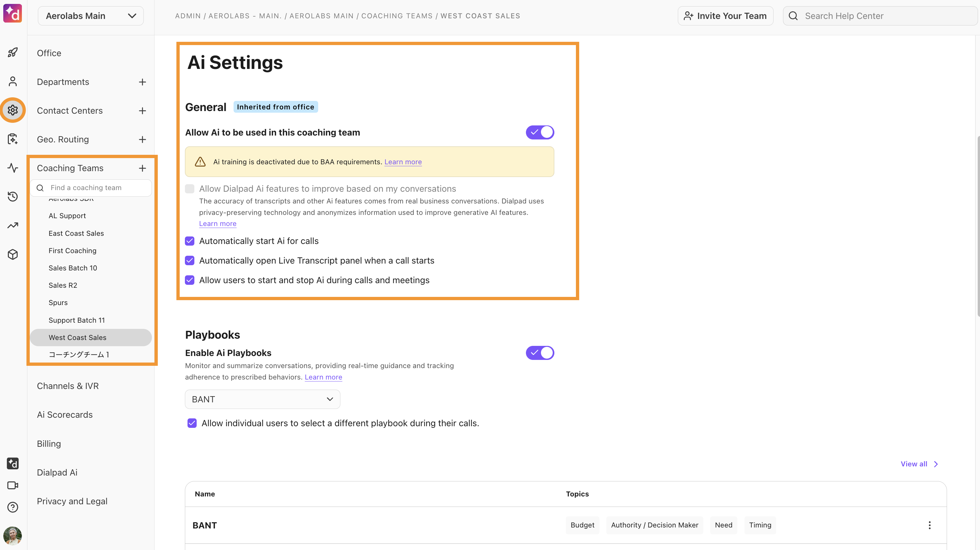Screen dimensions: 980x550
Task: Open Ai Scorecards in the sidebar
Action: pos(65,415)
